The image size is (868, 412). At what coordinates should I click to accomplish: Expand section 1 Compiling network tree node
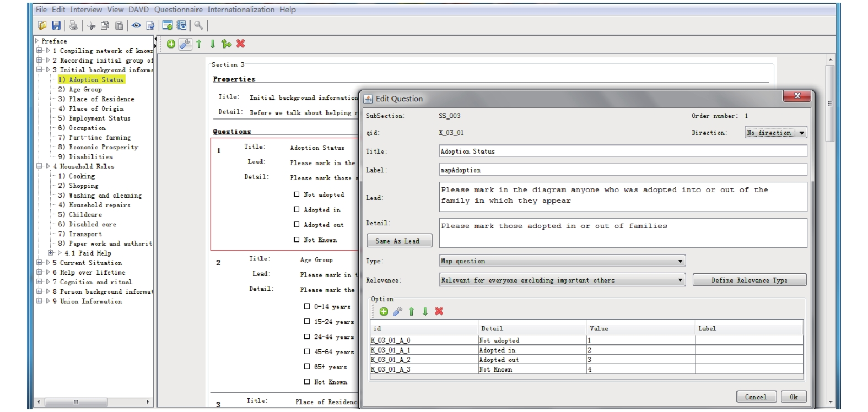coord(39,51)
